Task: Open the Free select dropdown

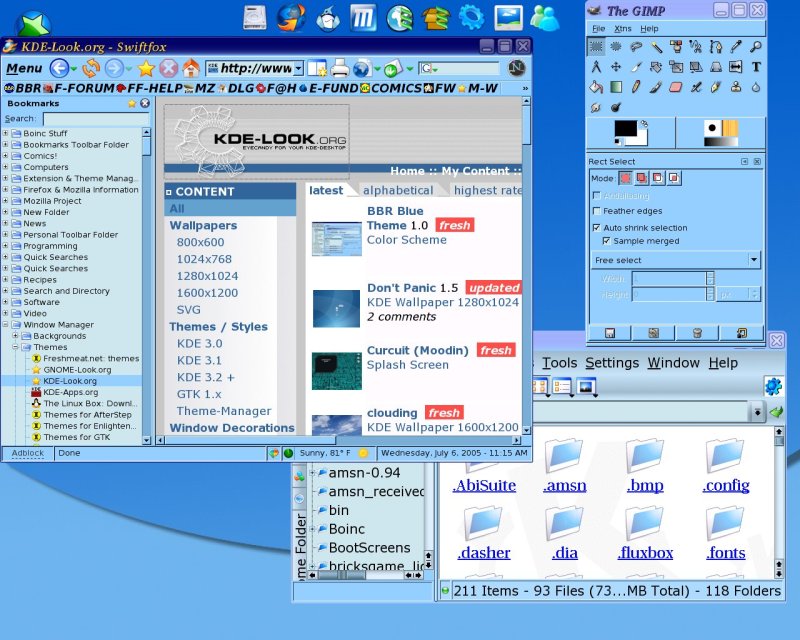Action: 676,260
